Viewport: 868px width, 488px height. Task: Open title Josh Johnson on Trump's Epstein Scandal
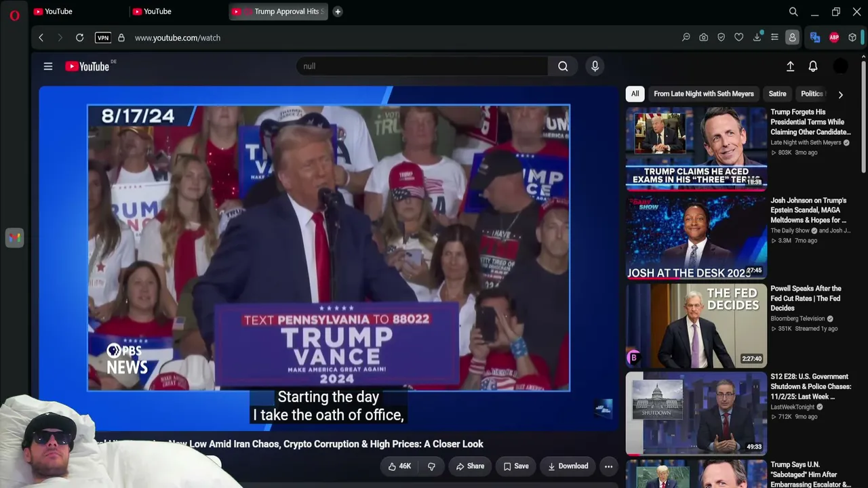808,210
